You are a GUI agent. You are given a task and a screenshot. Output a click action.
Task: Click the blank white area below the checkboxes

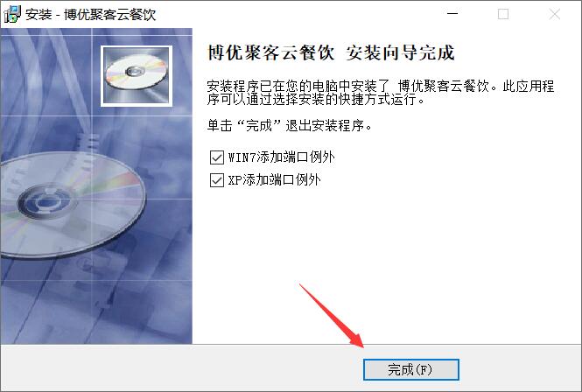[x=386, y=260]
